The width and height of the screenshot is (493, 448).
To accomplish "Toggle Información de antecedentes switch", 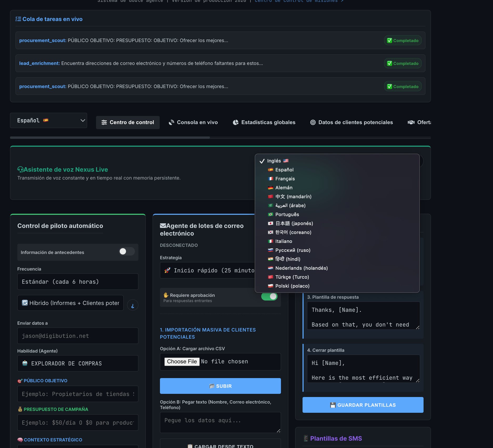I will pos(127,252).
